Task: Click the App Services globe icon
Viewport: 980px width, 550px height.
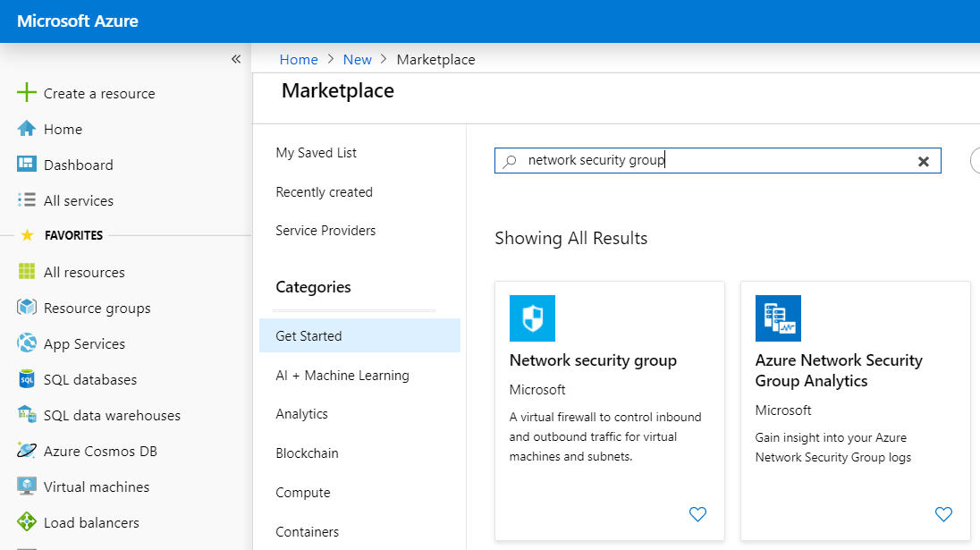Action: click(x=26, y=343)
